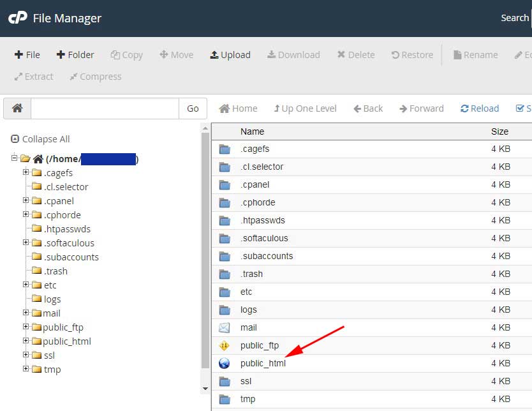532x411 pixels.
Task: Sort files by Size column header
Action: 499,131
